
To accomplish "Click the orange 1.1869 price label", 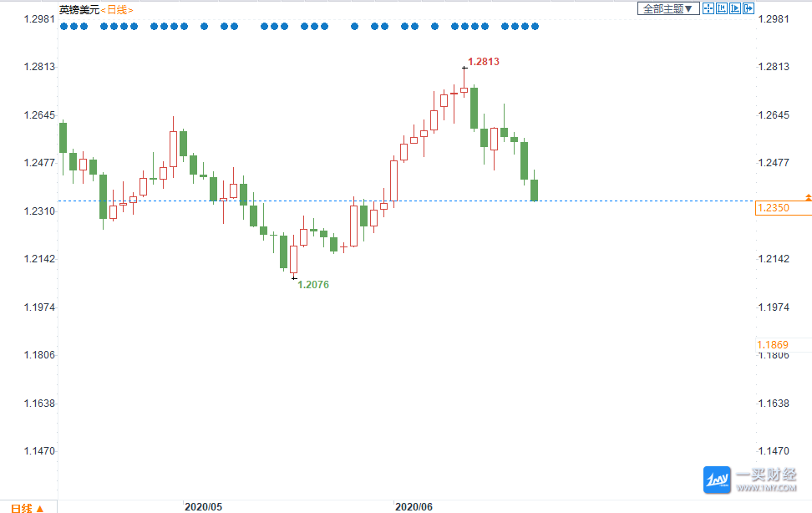I will (x=773, y=344).
